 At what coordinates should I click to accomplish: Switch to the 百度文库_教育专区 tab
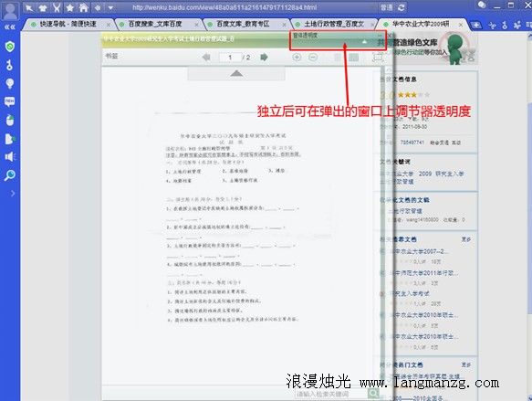243,24
